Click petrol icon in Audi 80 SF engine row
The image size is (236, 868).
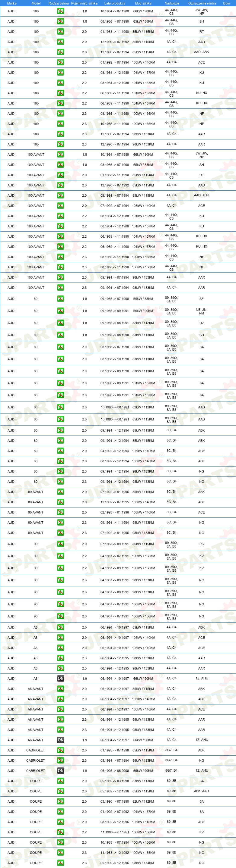coord(60,299)
